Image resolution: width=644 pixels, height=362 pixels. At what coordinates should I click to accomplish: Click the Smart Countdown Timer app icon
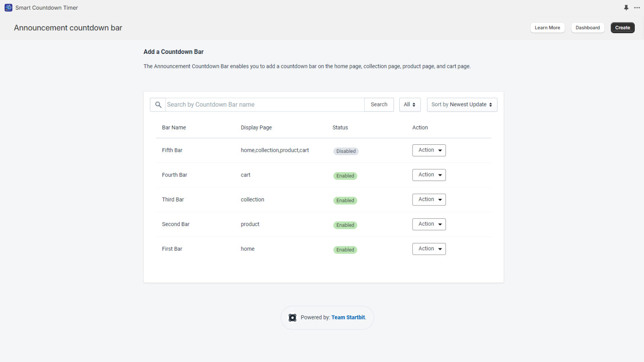coord(8,8)
